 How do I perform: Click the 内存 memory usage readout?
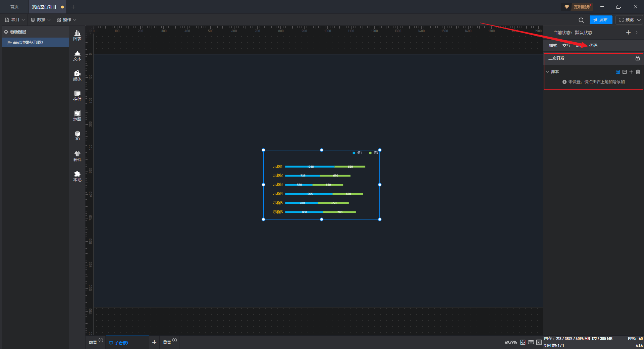click(578, 339)
